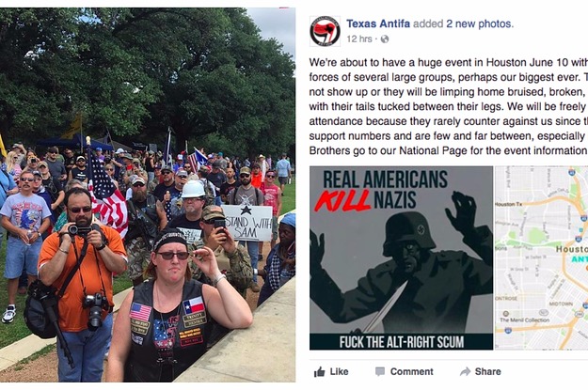
Task: Click The Menil Collection marker on map
Action: 506,314
